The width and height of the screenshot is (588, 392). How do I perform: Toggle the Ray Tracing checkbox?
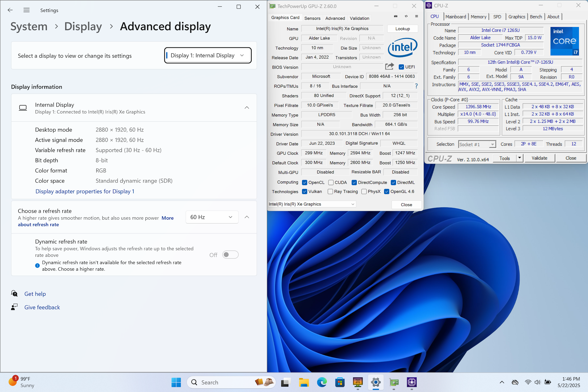point(330,192)
